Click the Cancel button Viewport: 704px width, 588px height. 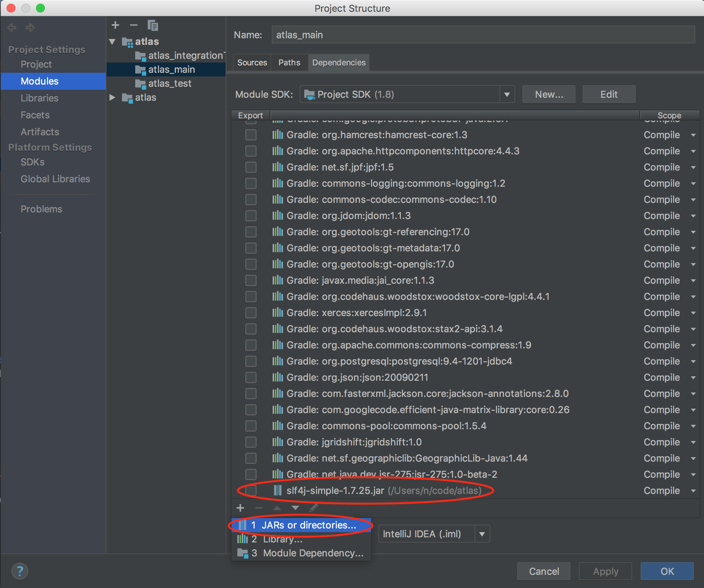pos(544,571)
